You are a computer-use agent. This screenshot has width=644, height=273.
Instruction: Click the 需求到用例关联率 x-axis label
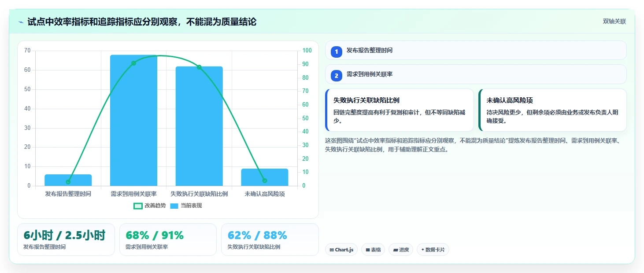point(133,194)
